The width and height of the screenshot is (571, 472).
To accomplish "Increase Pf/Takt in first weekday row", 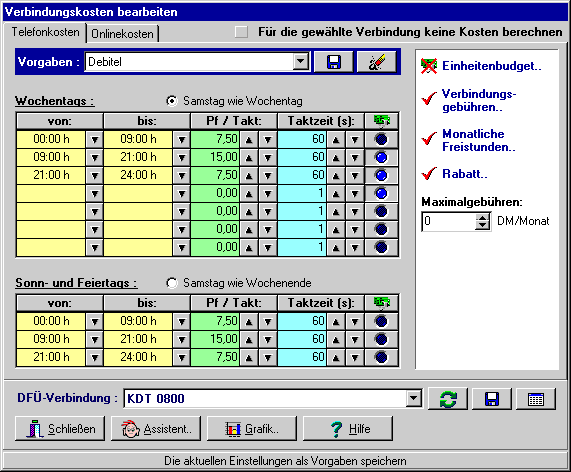I will (x=249, y=139).
